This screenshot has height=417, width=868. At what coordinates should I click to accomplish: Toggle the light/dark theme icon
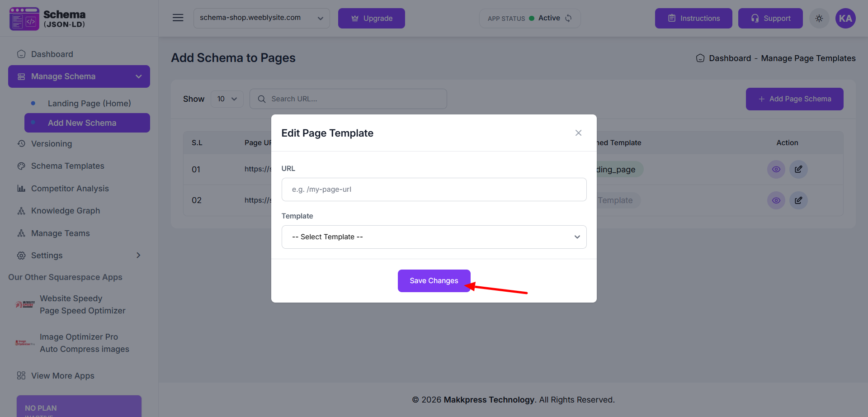[x=819, y=19]
